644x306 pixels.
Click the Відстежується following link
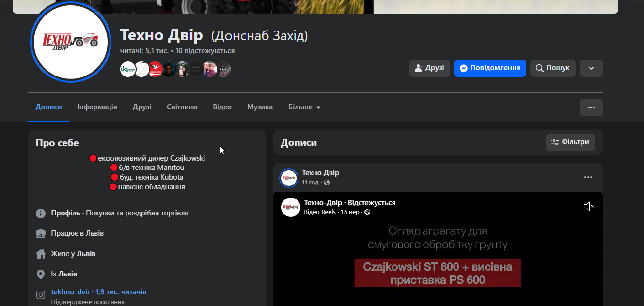click(372, 203)
